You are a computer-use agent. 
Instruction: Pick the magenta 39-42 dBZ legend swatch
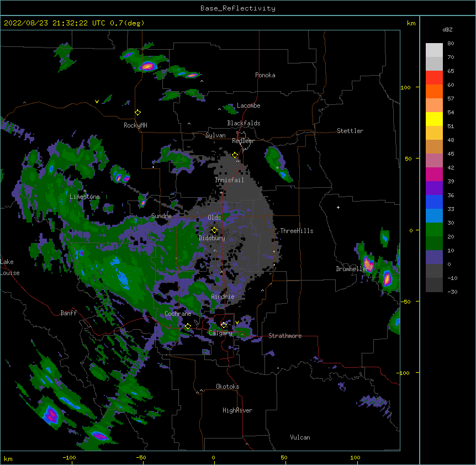[x=434, y=175]
